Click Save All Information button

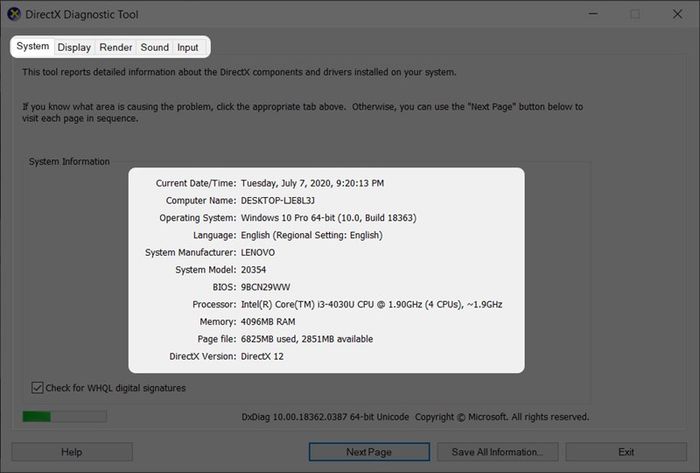tap(497, 452)
